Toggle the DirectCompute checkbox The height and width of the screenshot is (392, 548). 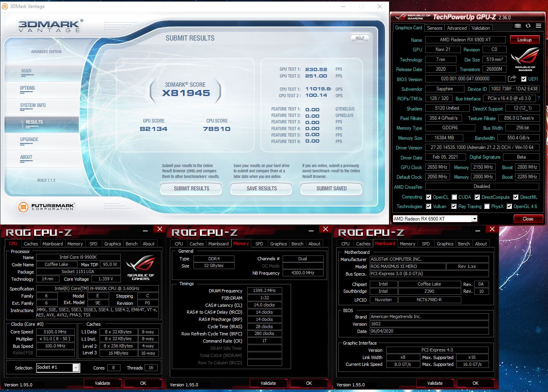pos(477,197)
